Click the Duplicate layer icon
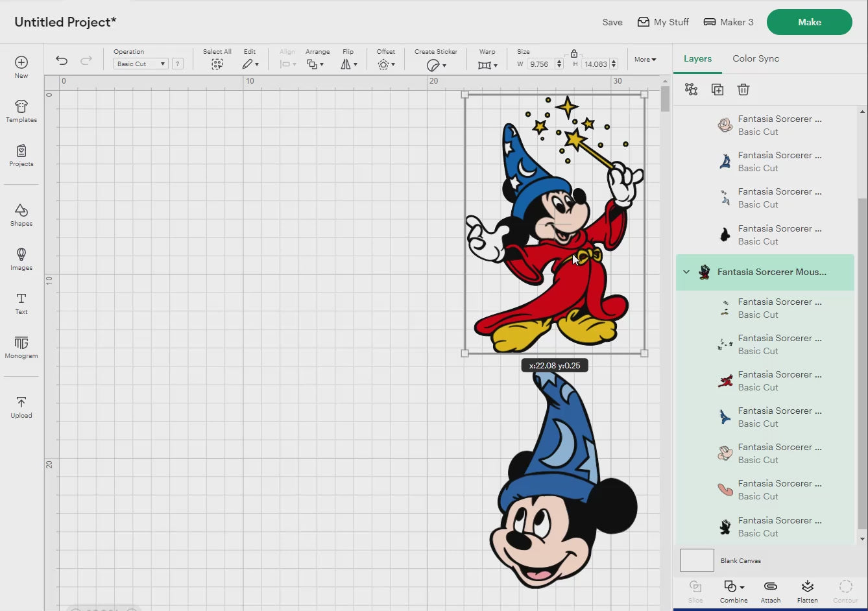 click(x=717, y=90)
